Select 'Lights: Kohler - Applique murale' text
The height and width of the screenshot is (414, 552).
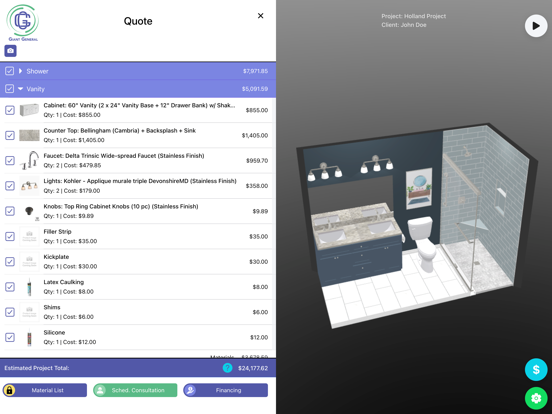[x=140, y=181]
